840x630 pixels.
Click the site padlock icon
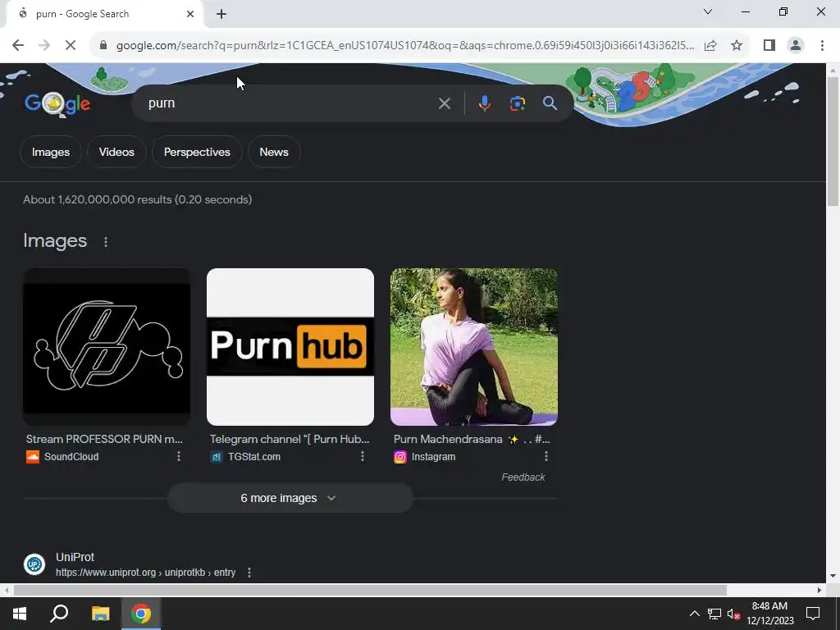[103, 46]
